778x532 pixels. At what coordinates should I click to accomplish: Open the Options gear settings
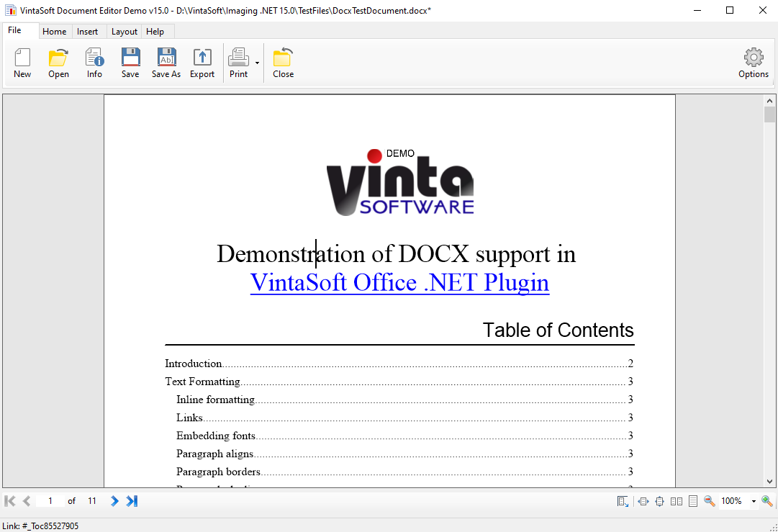click(x=754, y=63)
